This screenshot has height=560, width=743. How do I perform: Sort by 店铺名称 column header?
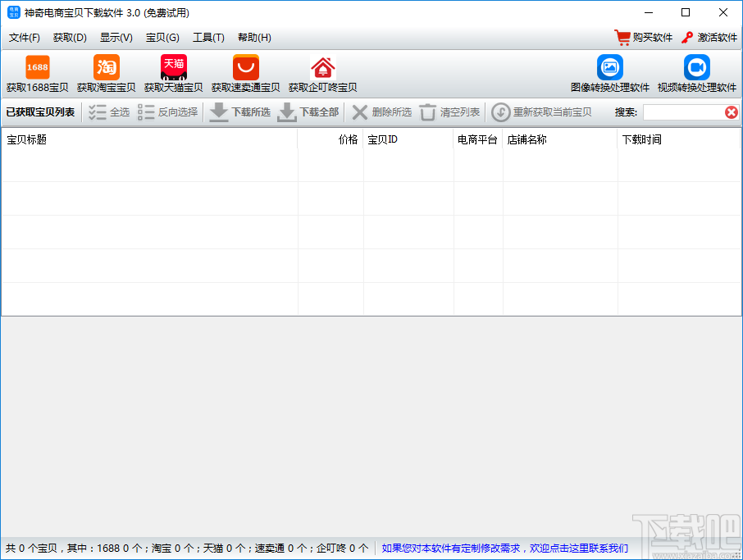coord(560,139)
